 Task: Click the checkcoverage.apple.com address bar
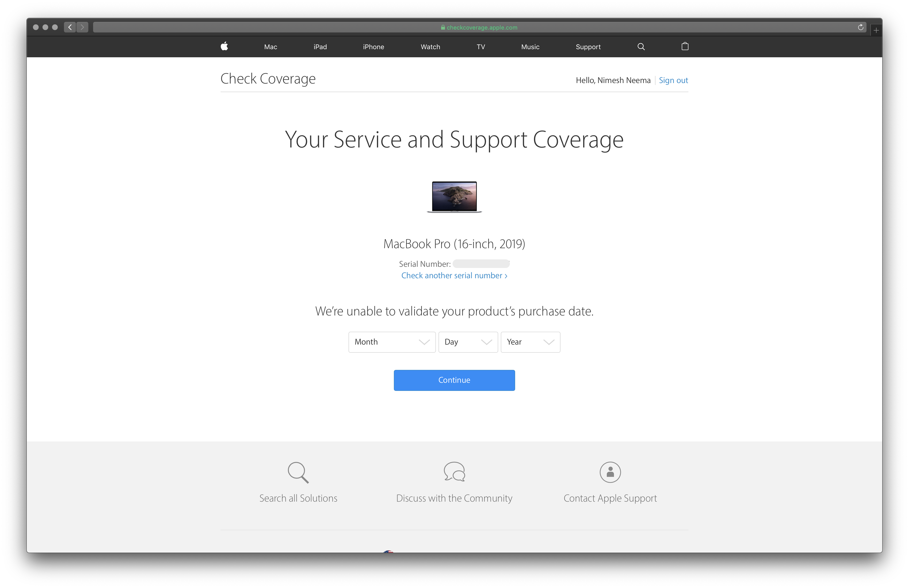pos(479,27)
